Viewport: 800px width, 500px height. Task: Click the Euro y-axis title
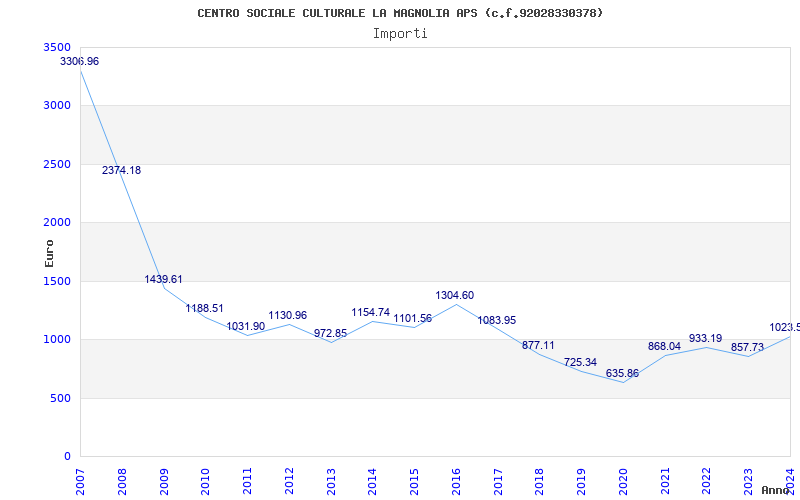pyautogui.click(x=49, y=254)
